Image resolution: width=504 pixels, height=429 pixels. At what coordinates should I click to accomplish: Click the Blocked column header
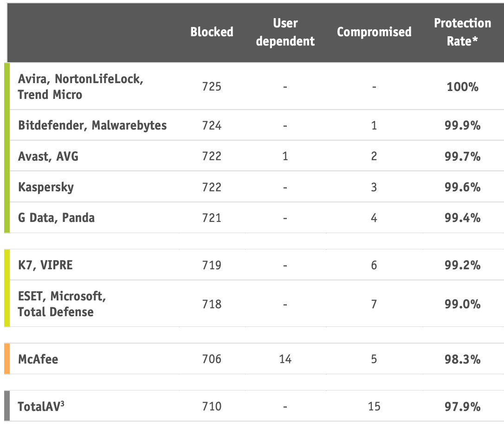tap(212, 32)
